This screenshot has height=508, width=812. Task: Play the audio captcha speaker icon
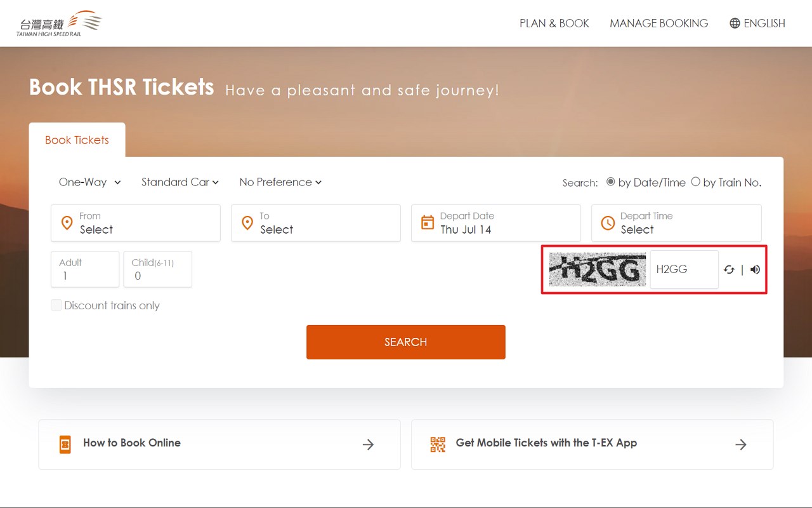pos(755,270)
